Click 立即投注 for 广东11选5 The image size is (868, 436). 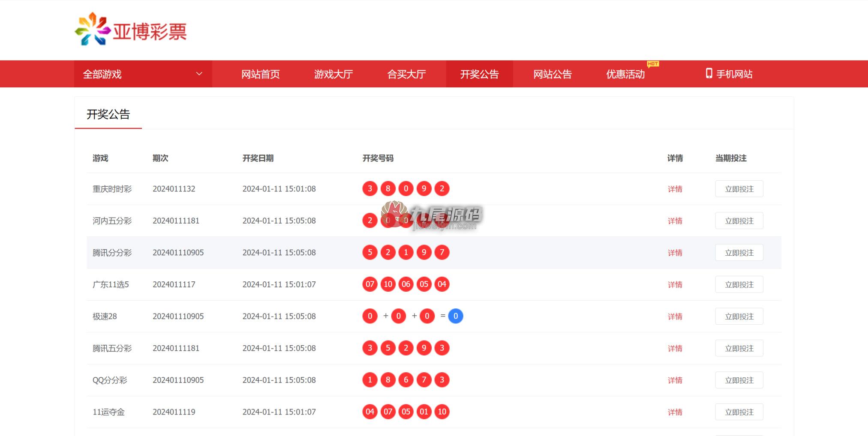point(739,284)
